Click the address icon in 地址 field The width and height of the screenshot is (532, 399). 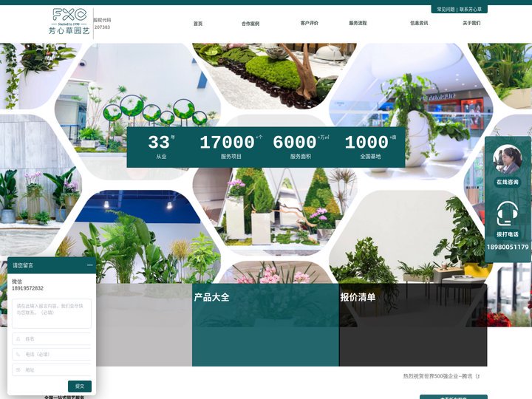coord(18,370)
